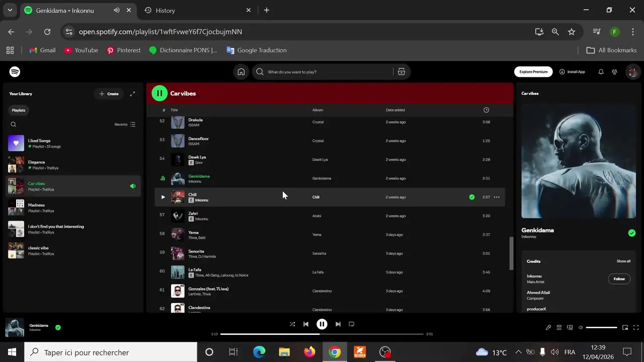Open Windows Task View
The width and height of the screenshot is (644, 362).
[233, 352]
